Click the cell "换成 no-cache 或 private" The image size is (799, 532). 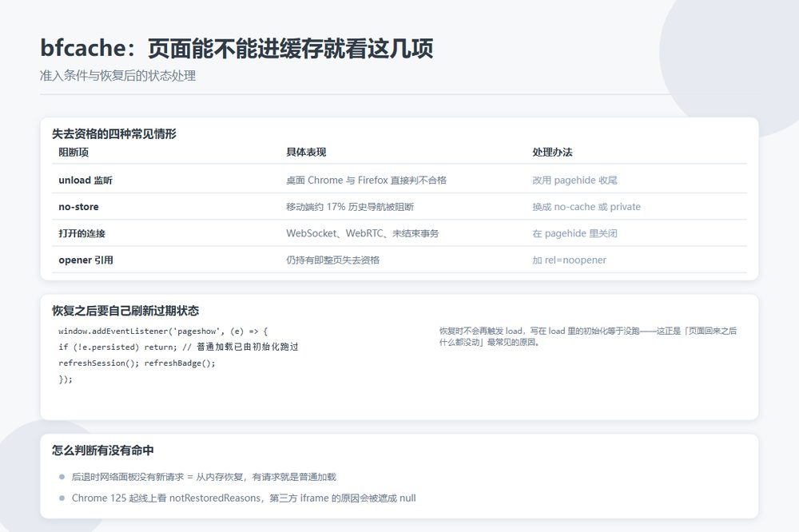coord(586,207)
